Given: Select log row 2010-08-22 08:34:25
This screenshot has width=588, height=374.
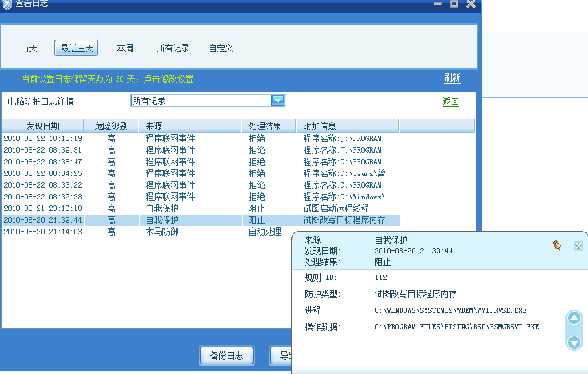Looking at the screenshot, I should [x=201, y=173].
